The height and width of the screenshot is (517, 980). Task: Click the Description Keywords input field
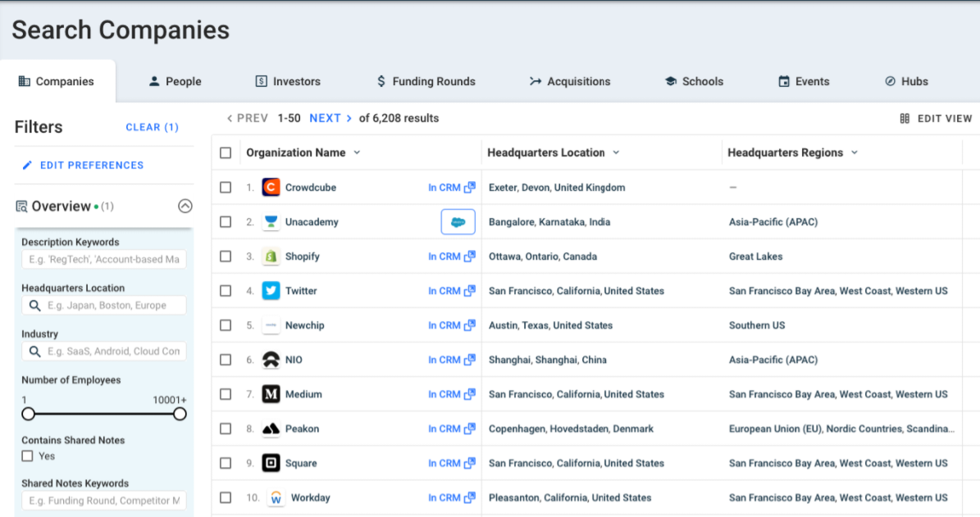[104, 259]
